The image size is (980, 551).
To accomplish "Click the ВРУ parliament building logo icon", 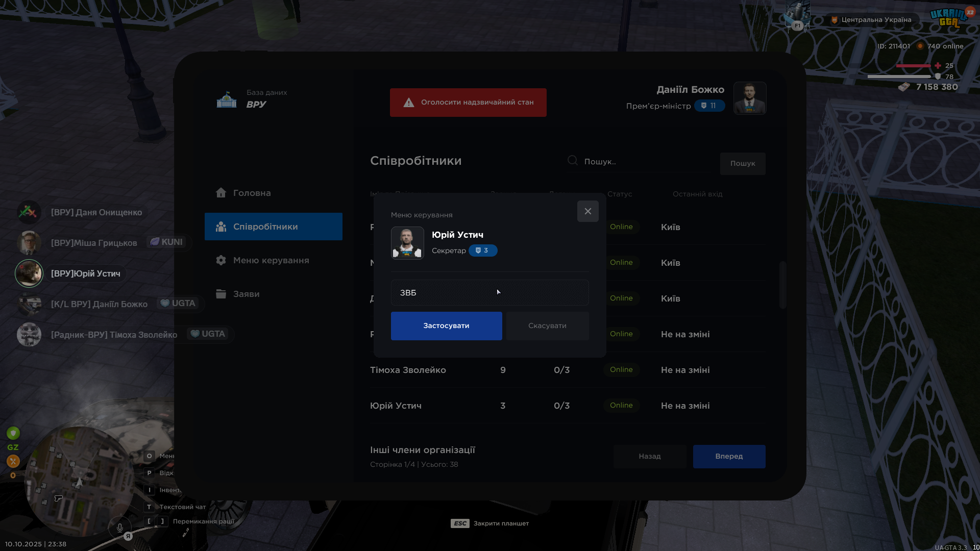I will coord(227,99).
